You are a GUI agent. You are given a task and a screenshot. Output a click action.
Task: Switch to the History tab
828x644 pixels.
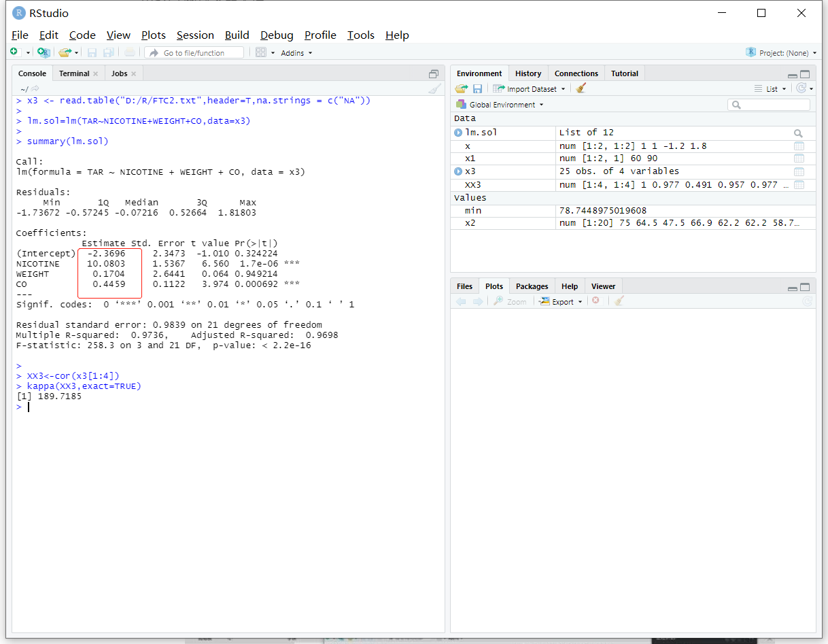528,73
